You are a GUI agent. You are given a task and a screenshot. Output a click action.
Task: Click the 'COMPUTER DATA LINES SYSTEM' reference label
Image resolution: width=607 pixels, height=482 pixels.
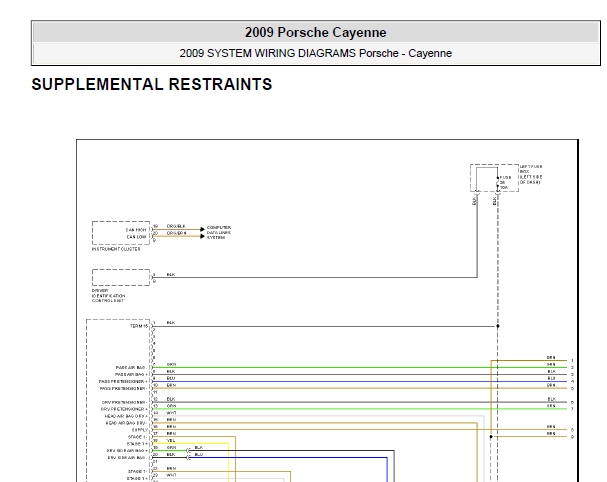219,232
